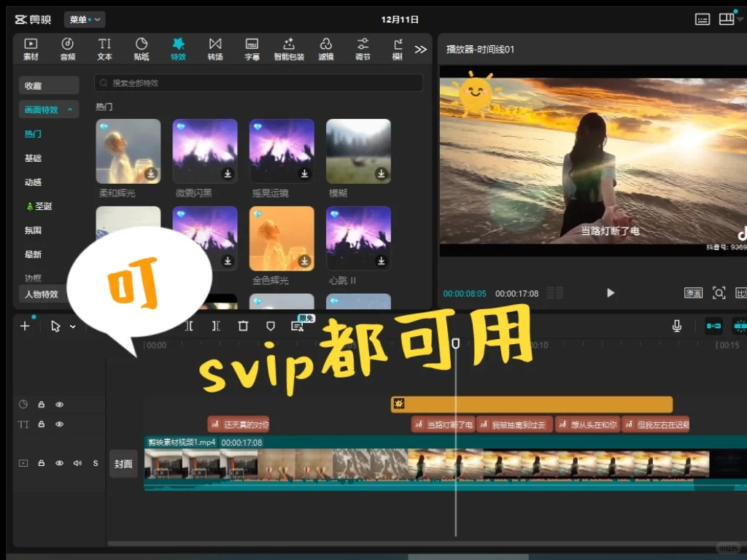Open the 菜单 dropdown
747x560 pixels.
[84, 20]
